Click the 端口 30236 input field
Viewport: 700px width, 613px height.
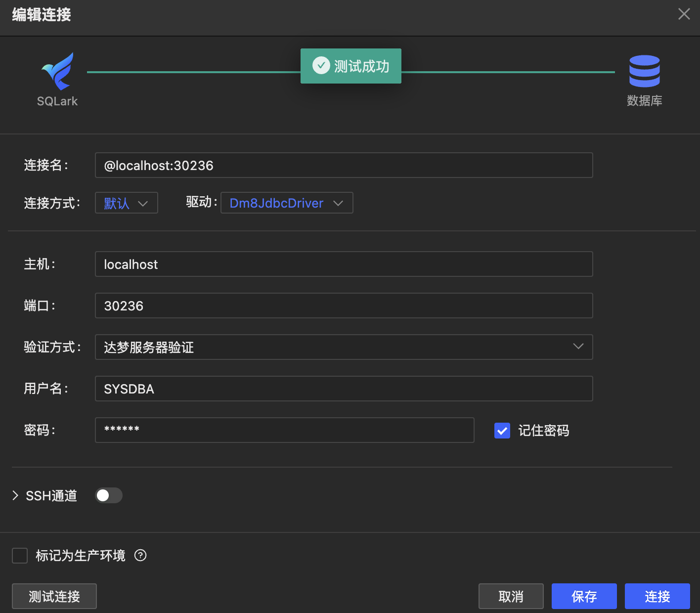(344, 306)
